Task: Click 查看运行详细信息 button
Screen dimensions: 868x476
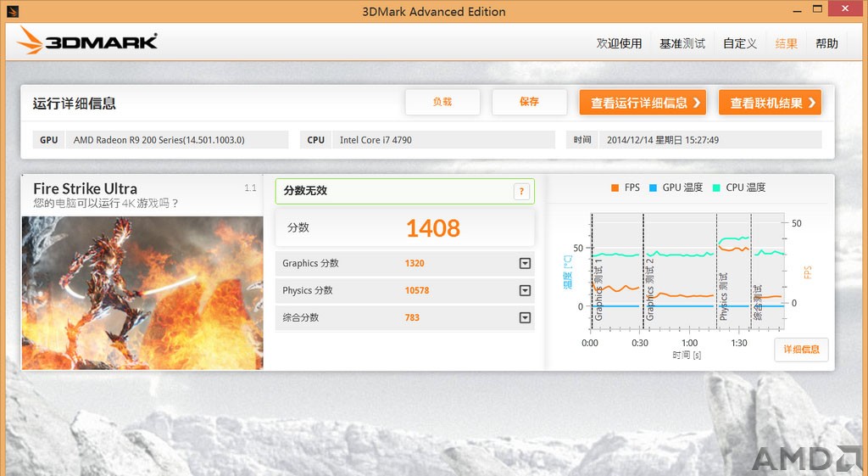Action: 643,103
